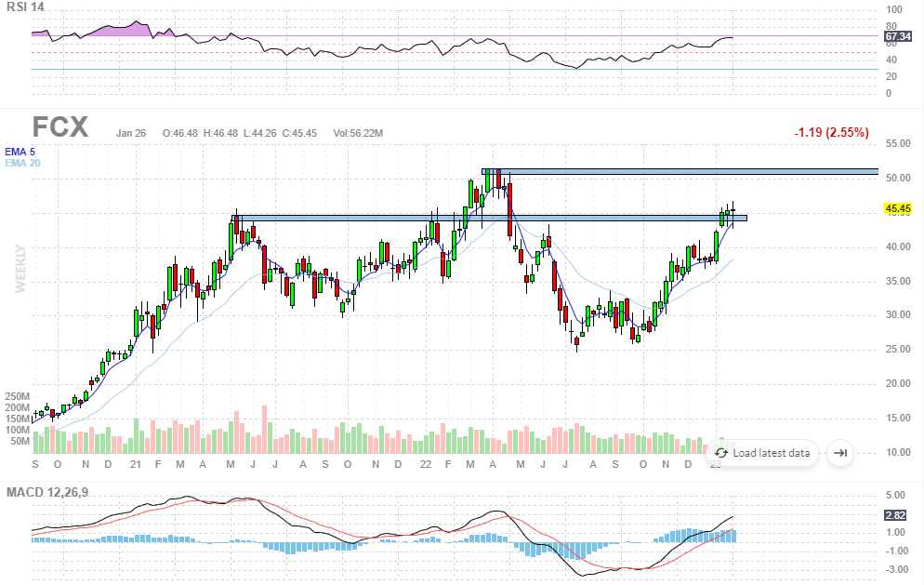Click the WEEKLY timeframe label
This screenshot has width=924, height=585.
pos(20,270)
